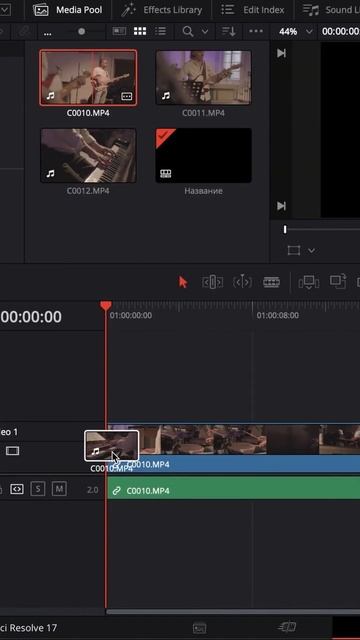Click the Media Pool picture icon
Viewport: 360px width, 640px height.
40,10
